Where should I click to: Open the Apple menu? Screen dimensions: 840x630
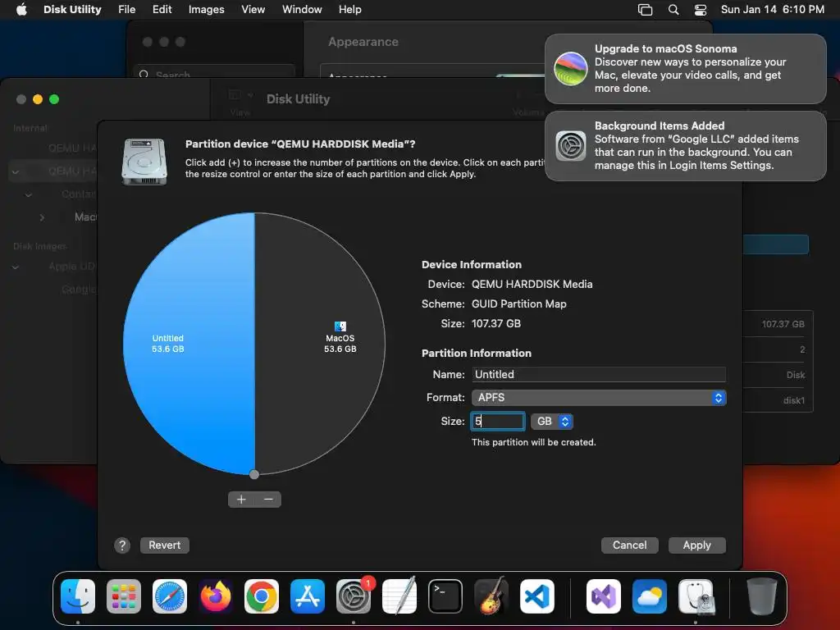[21, 10]
